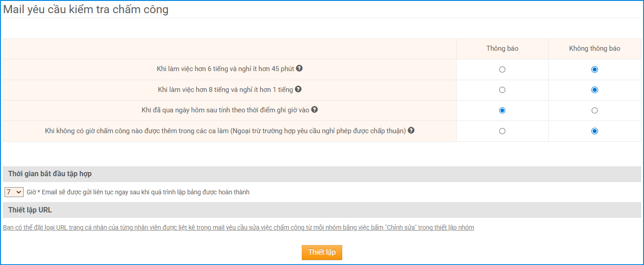Click the Mail yêu cầu kiểm tra chấm công title

[86, 10]
